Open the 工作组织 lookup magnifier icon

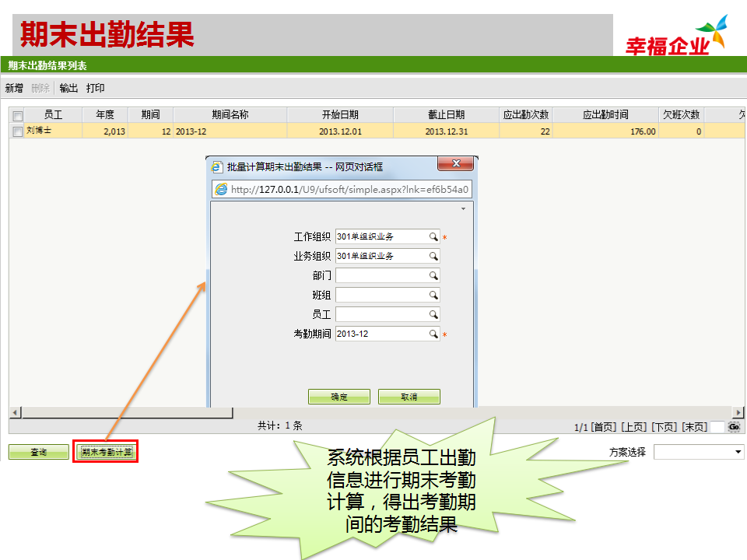tap(433, 236)
